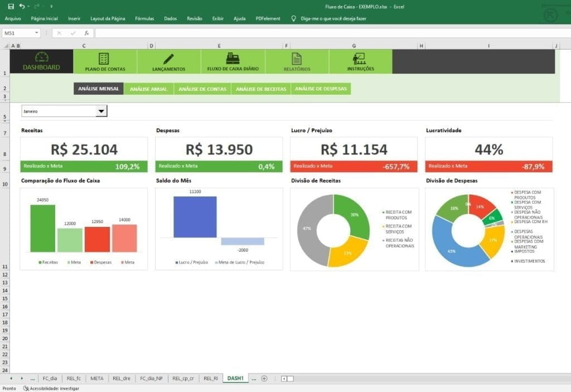Select the green Receitas legend swatch
The height and width of the screenshot is (392, 571).
point(39,262)
